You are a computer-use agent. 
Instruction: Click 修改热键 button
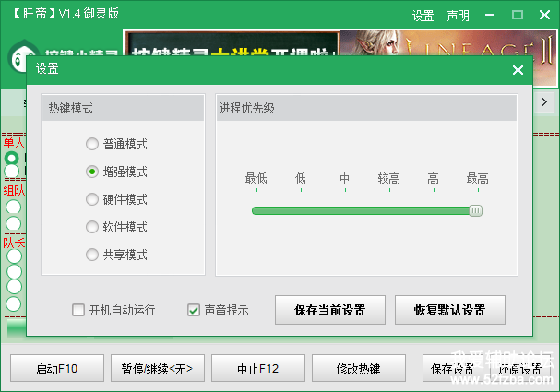point(359,368)
